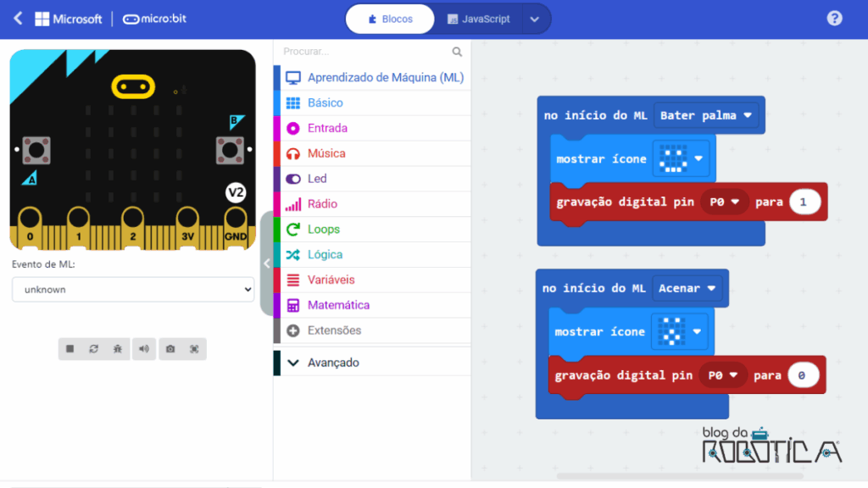Switch to the Blocos tab
The height and width of the screenshot is (488, 868).
pyautogui.click(x=389, y=18)
